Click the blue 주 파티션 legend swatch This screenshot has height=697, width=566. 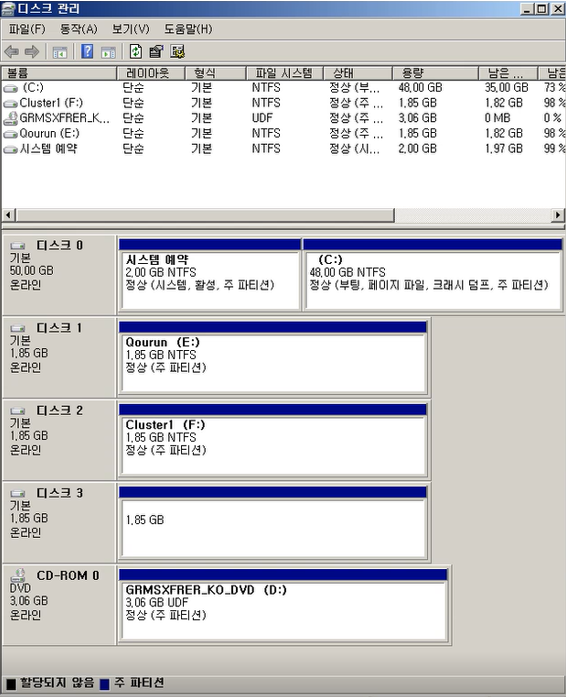point(104,684)
